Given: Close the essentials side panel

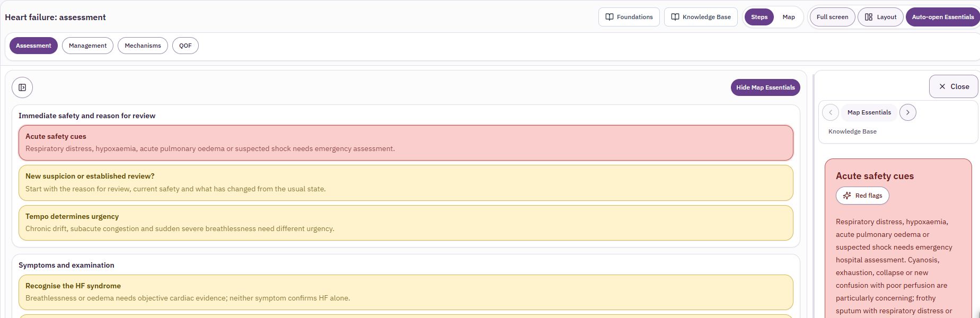Looking at the screenshot, I should click(x=953, y=86).
